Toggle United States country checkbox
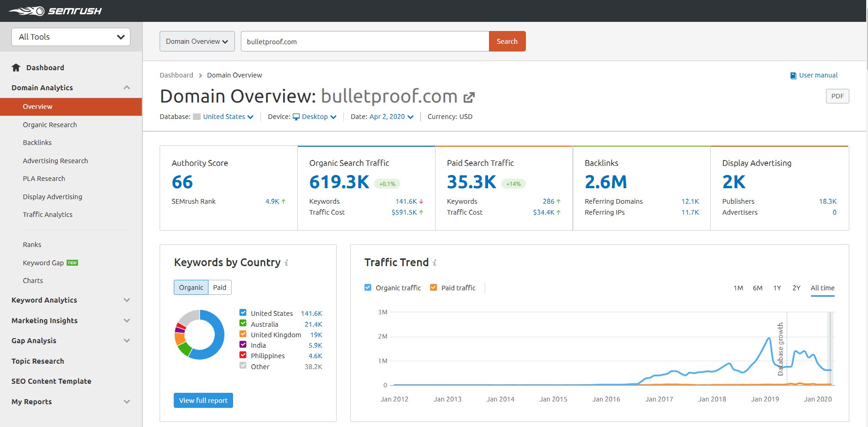 coord(243,313)
